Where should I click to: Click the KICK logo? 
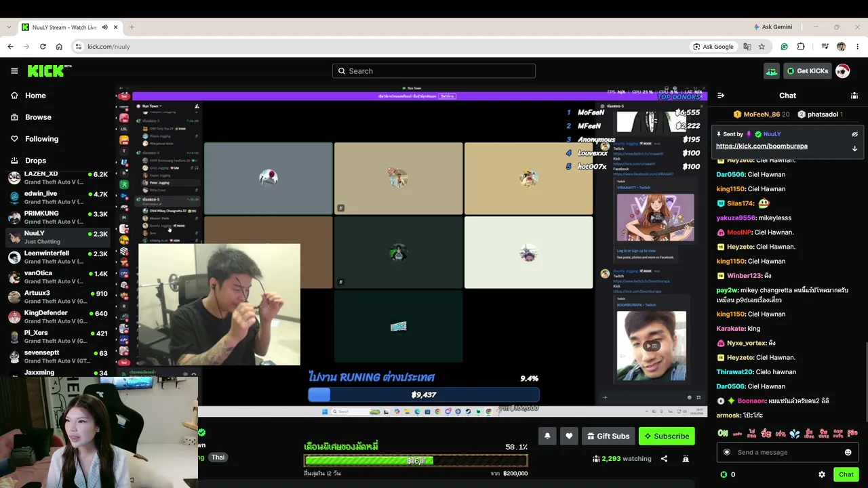50,70
